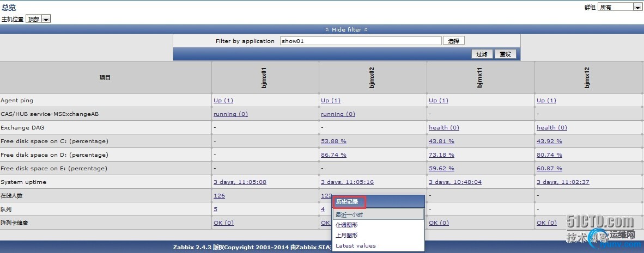Click the bjmx01 column header
Screen dimensions: 644x253
[265, 77]
